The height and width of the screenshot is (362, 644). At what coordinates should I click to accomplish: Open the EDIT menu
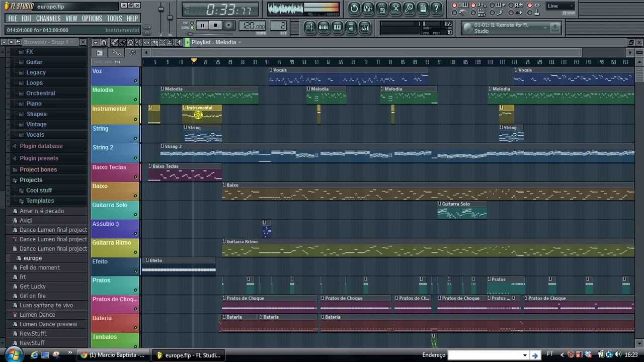coord(26,18)
